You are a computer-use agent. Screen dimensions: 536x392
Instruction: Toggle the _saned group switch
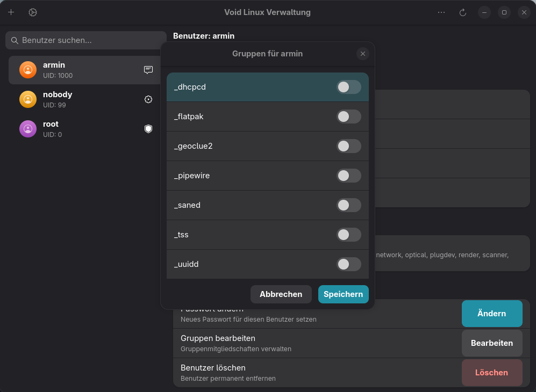pyautogui.click(x=348, y=205)
